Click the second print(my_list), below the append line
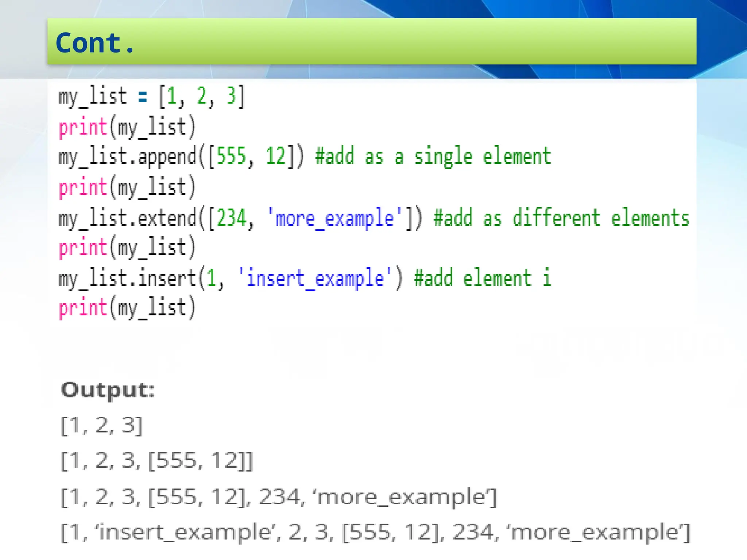 127,187
